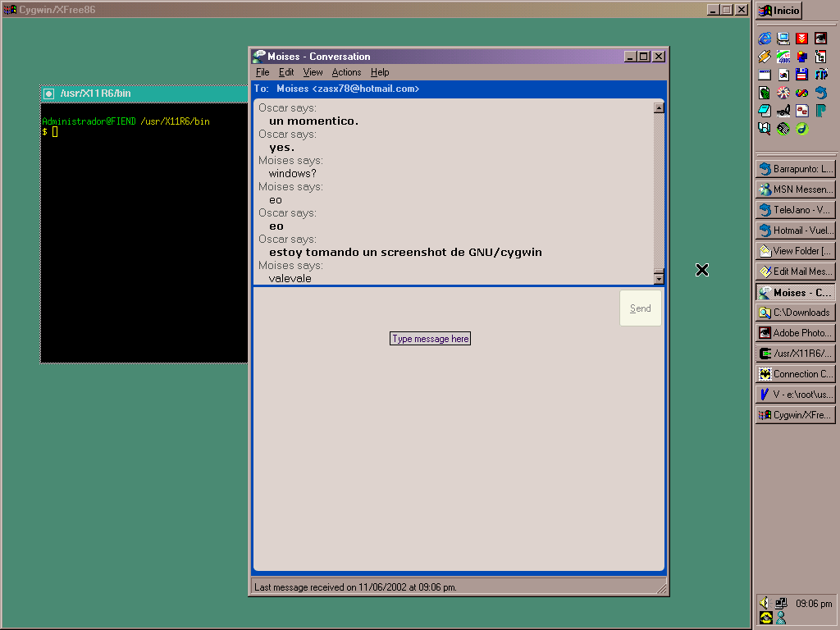
Task: Open the Inicio start menu
Action: click(779, 10)
